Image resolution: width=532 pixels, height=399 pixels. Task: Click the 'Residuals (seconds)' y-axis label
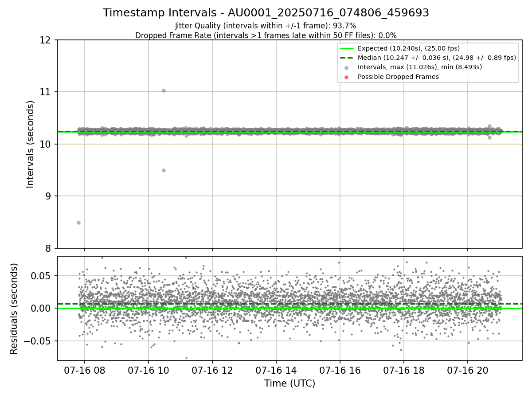tap(14, 309)
